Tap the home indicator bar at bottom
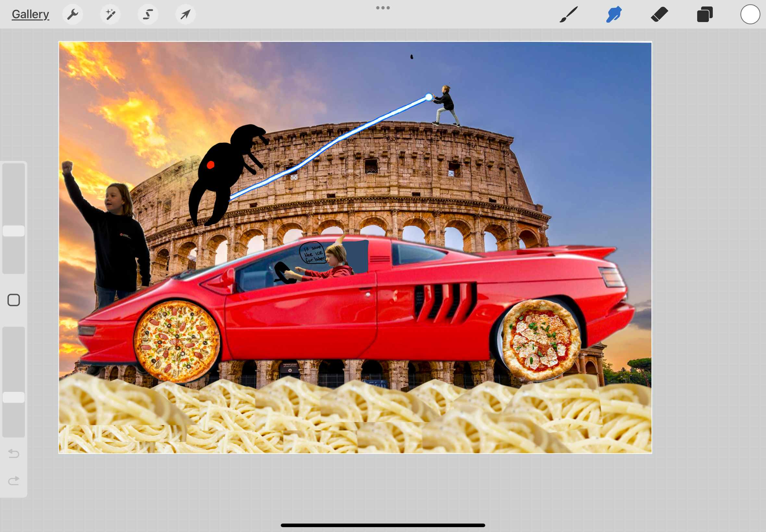The height and width of the screenshot is (532, 766). point(383,525)
